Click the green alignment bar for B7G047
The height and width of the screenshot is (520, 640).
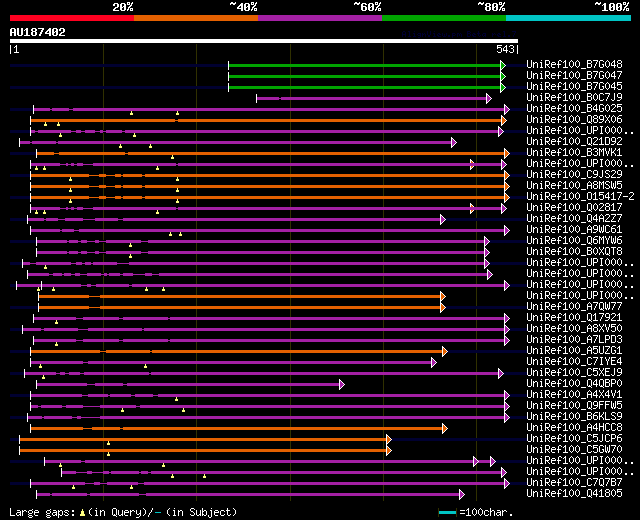click(x=364, y=76)
